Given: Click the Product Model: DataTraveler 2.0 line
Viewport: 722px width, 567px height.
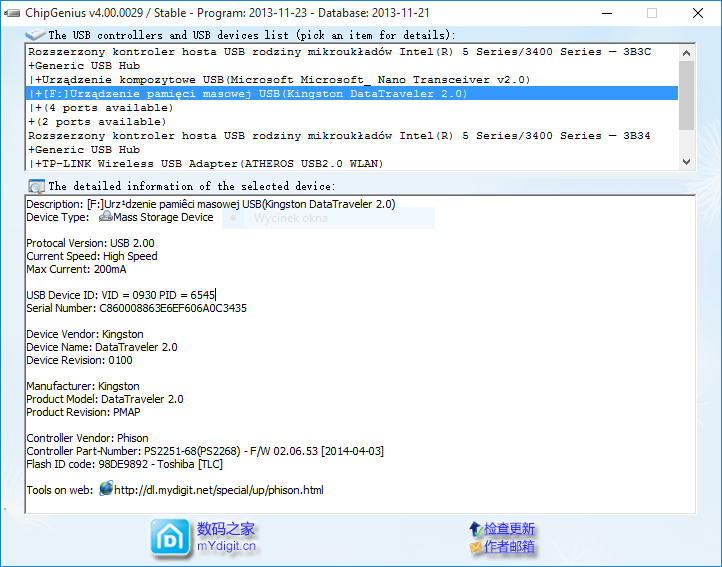Looking at the screenshot, I should (105, 399).
